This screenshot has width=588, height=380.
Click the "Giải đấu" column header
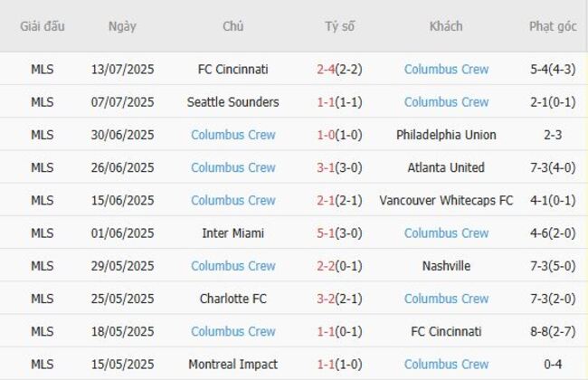pos(43,26)
